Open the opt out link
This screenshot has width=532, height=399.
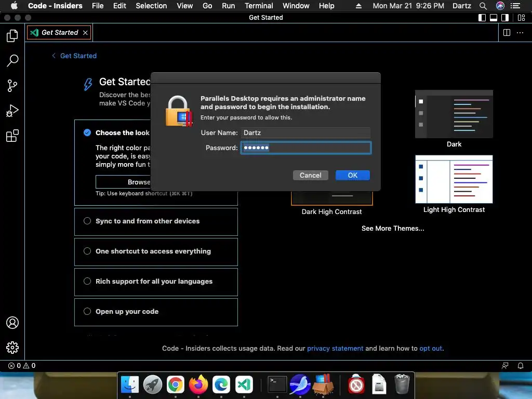click(x=431, y=349)
